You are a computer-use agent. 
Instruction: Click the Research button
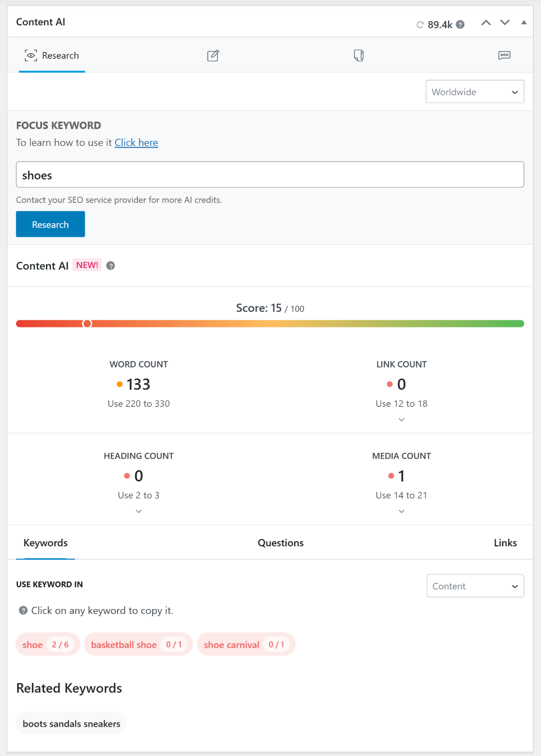click(50, 224)
